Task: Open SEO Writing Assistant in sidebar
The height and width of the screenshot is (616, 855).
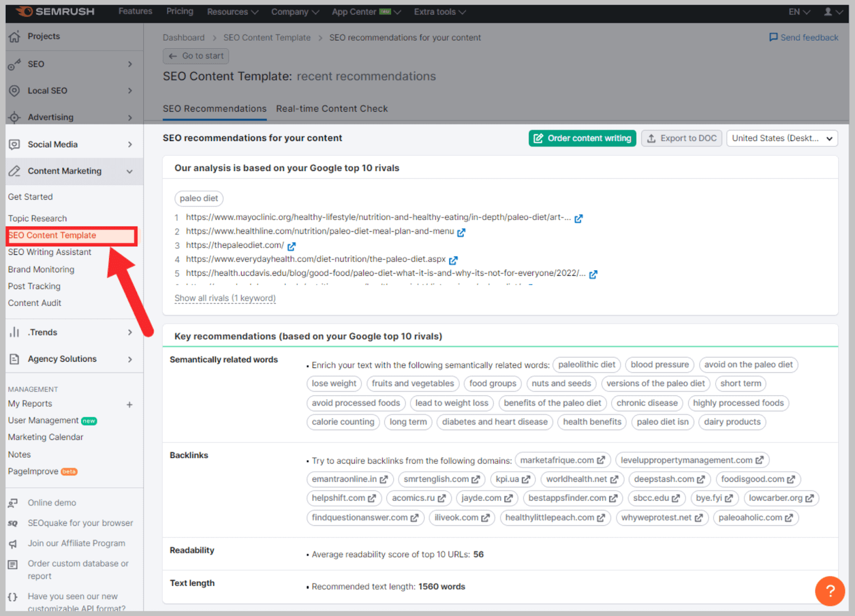Action: tap(50, 252)
